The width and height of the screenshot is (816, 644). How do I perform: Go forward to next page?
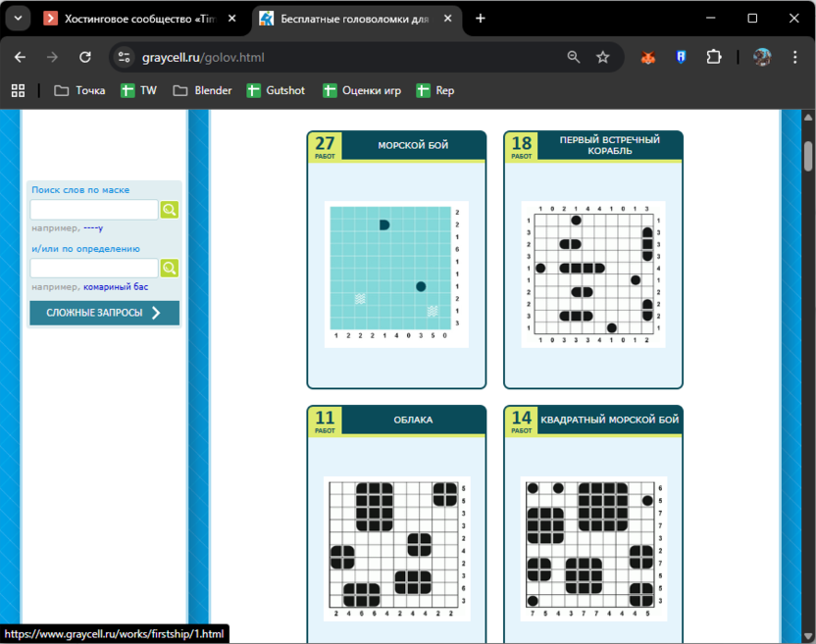(53, 57)
